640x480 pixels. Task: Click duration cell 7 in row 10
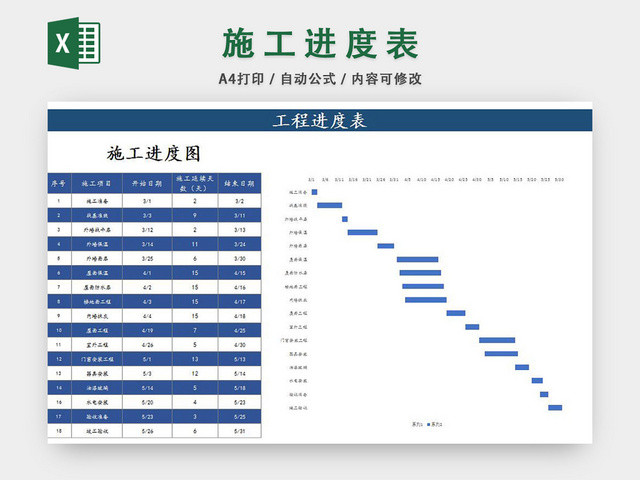point(195,330)
